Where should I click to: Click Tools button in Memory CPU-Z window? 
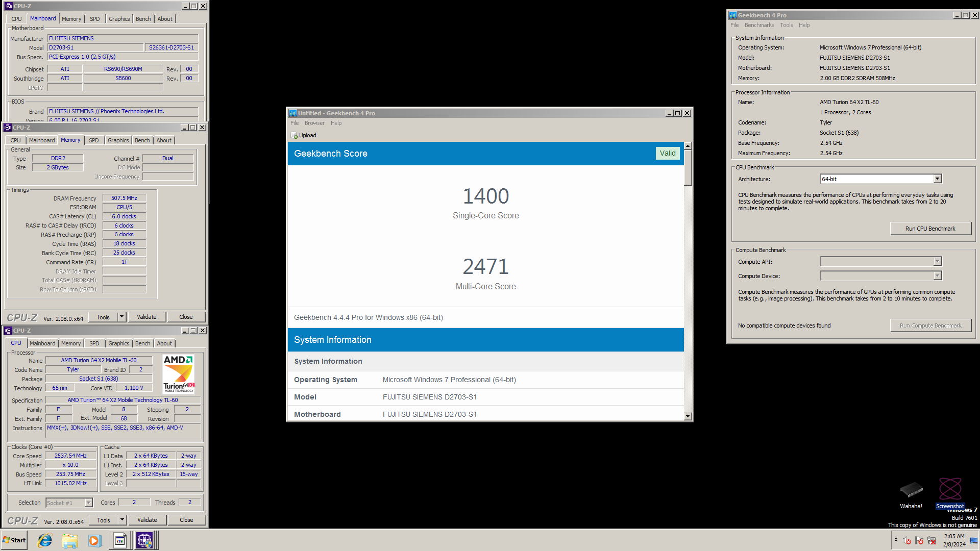coord(103,317)
